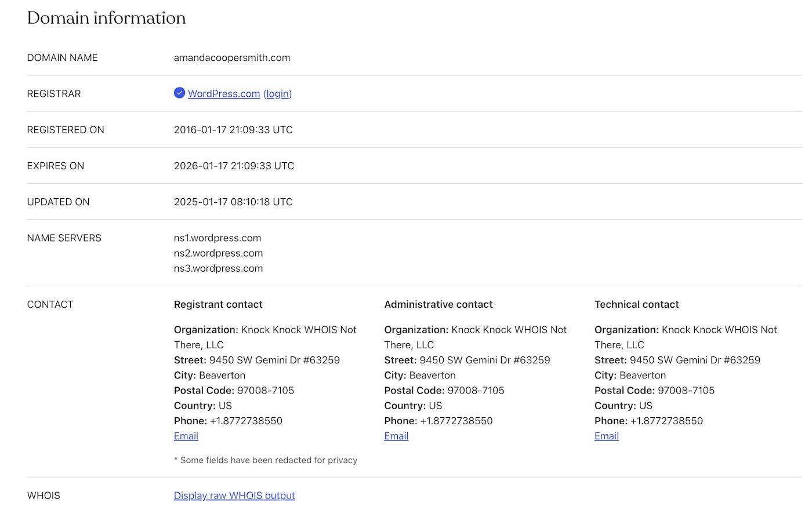Click the Administrative contact heading
This screenshot has width=812, height=510.
coord(438,304)
